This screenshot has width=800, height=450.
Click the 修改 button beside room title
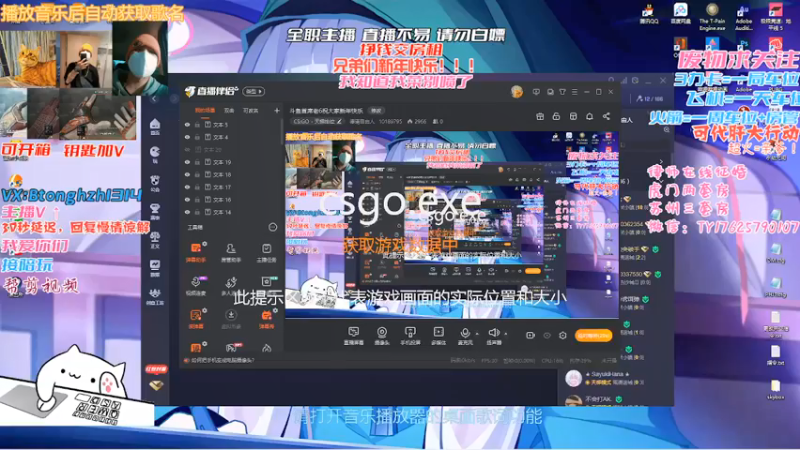tap(376, 110)
